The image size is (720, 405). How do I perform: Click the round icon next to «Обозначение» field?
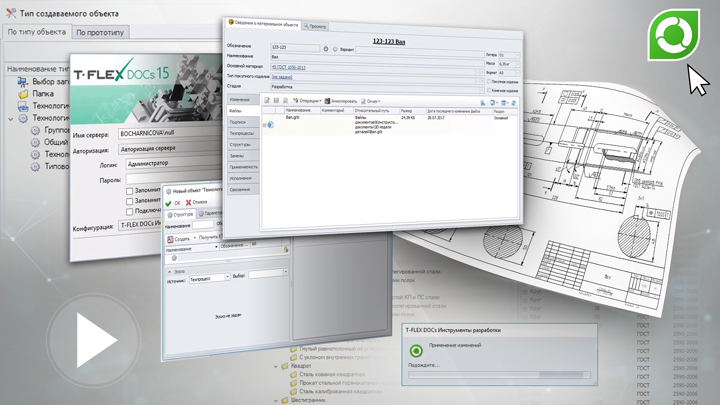pos(326,49)
